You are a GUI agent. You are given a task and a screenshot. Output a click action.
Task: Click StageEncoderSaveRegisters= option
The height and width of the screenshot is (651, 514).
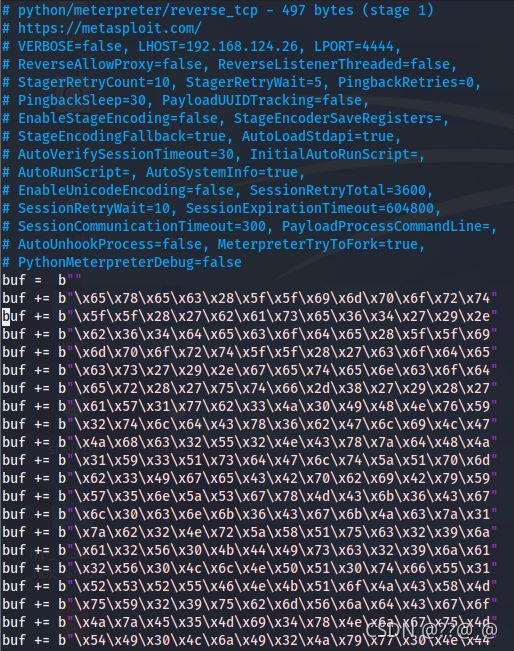[x=338, y=118]
